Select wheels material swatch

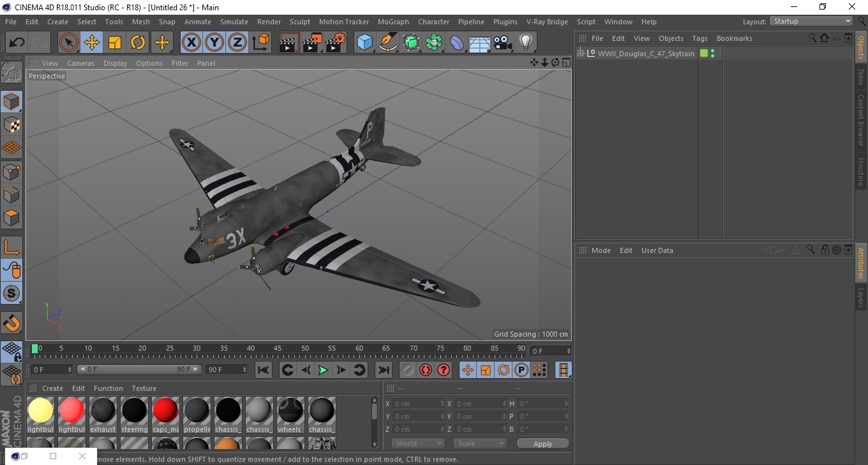290,415
